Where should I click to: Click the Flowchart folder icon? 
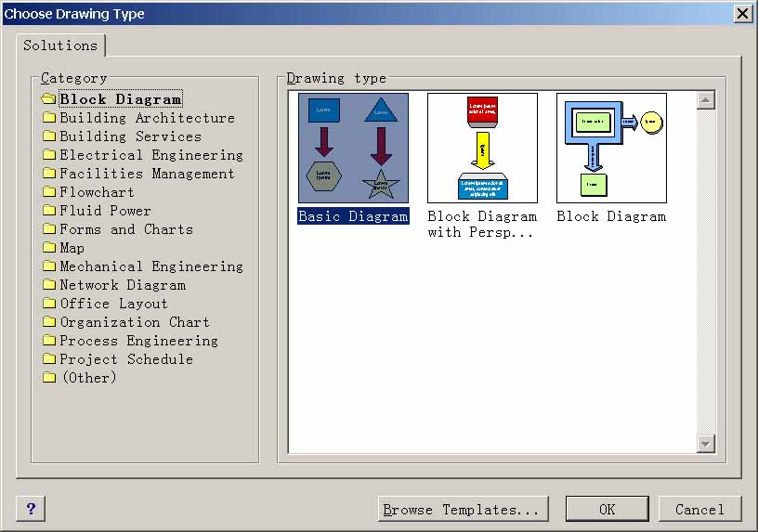(49, 192)
